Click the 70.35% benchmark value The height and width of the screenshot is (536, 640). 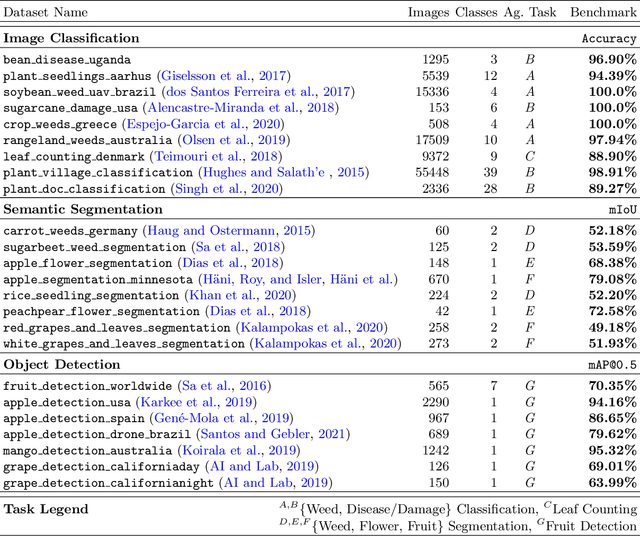(612, 386)
